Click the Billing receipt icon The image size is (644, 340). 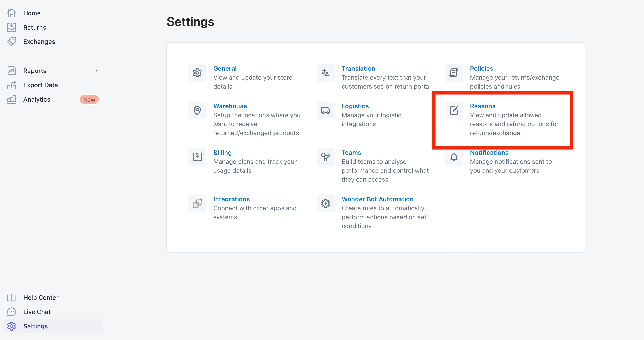point(197,157)
